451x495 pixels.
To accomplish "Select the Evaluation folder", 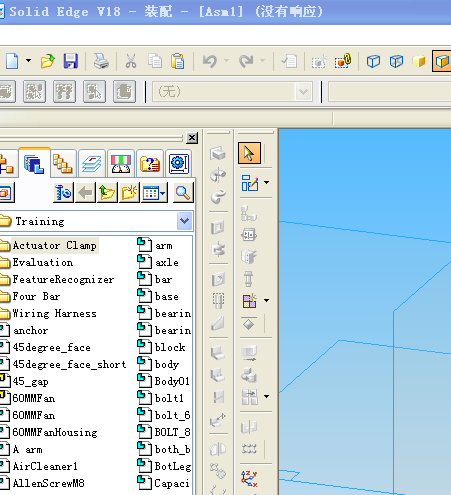I will (43, 263).
